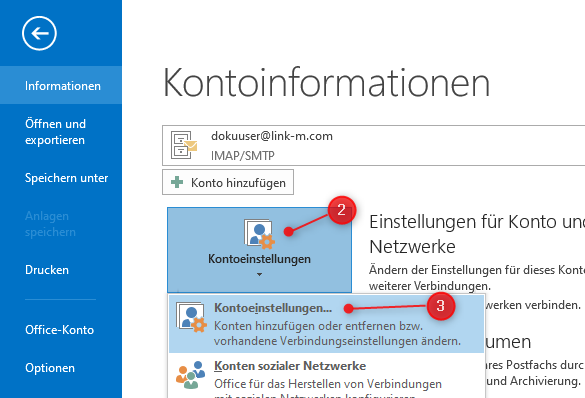Open the dokuuser@link-m.com account selector

tap(373, 145)
